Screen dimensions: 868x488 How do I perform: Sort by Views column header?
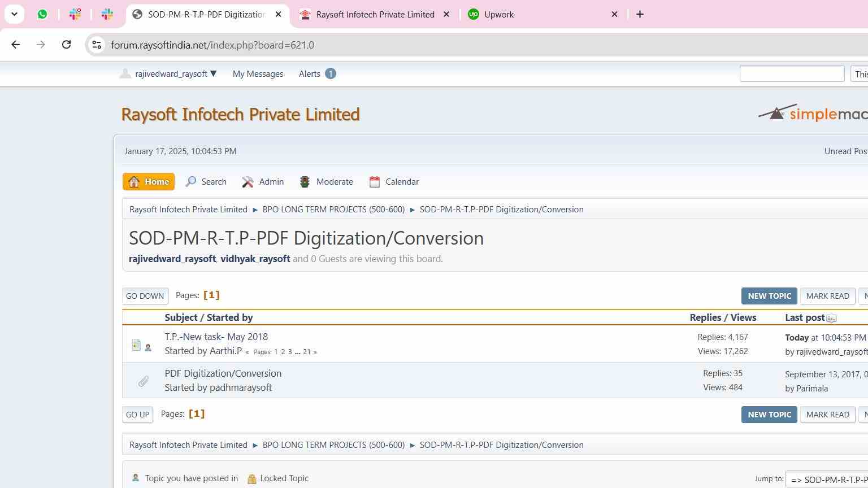pyautogui.click(x=743, y=317)
